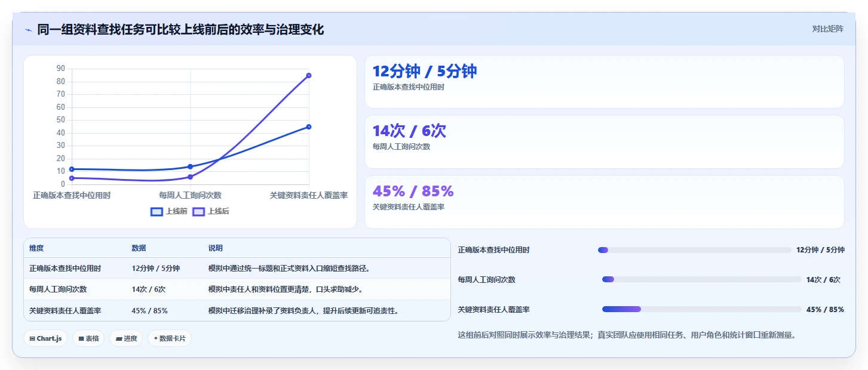
Task: Click table cell 12分钟 / 5分钟
Action: coord(156,269)
